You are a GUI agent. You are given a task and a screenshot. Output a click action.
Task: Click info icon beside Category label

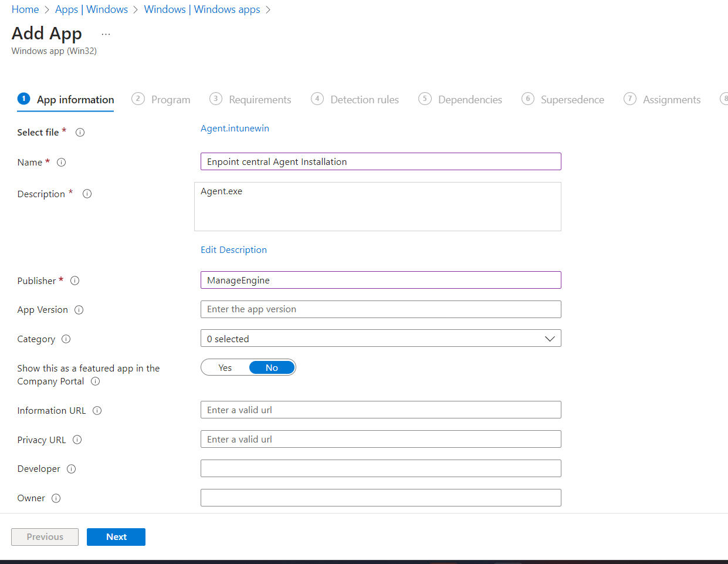click(66, 339)
